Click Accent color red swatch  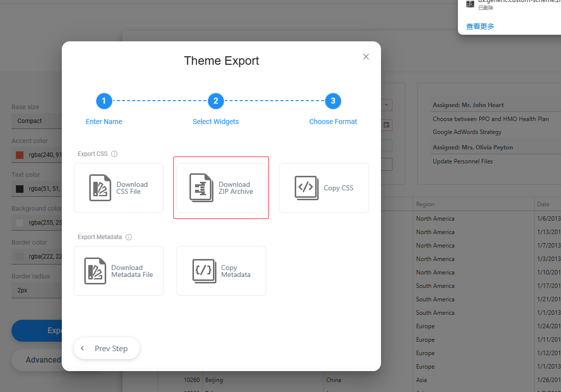point(19,155)
